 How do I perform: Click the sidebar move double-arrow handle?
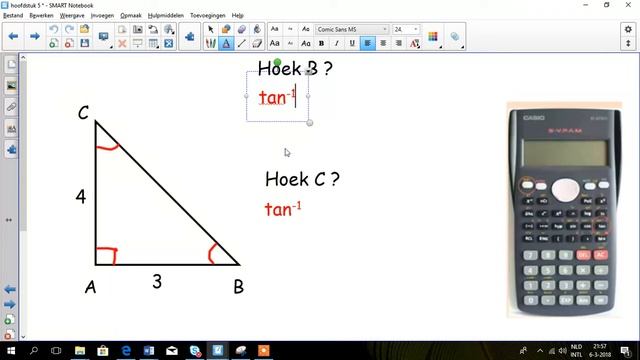click(x=9, y=220)
